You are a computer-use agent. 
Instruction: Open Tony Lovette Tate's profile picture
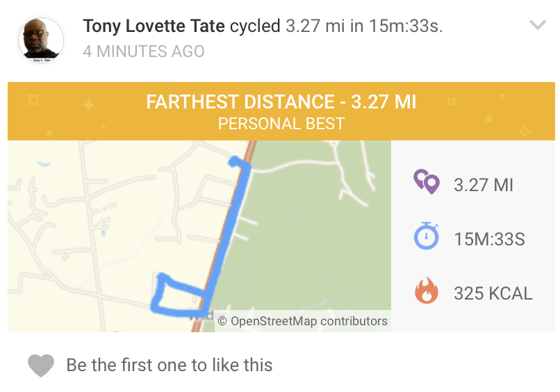[x=40, y=40]
